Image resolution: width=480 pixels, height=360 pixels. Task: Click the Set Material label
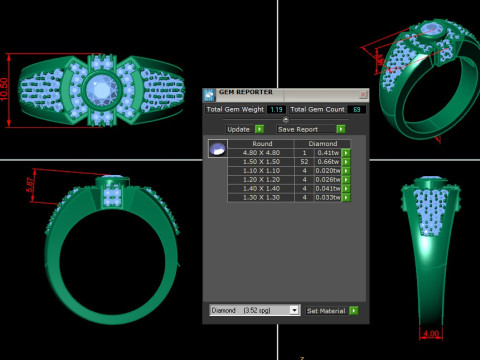[x=327, y=311]
